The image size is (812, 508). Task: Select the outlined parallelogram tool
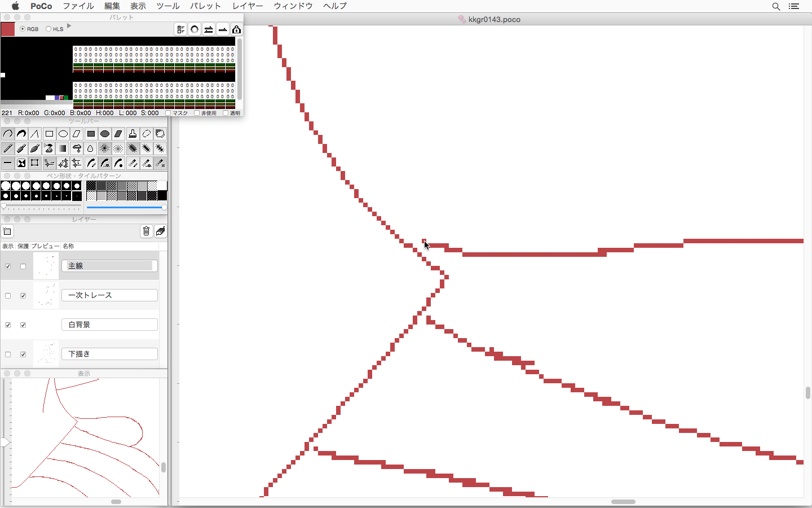(x=77, y=134)
